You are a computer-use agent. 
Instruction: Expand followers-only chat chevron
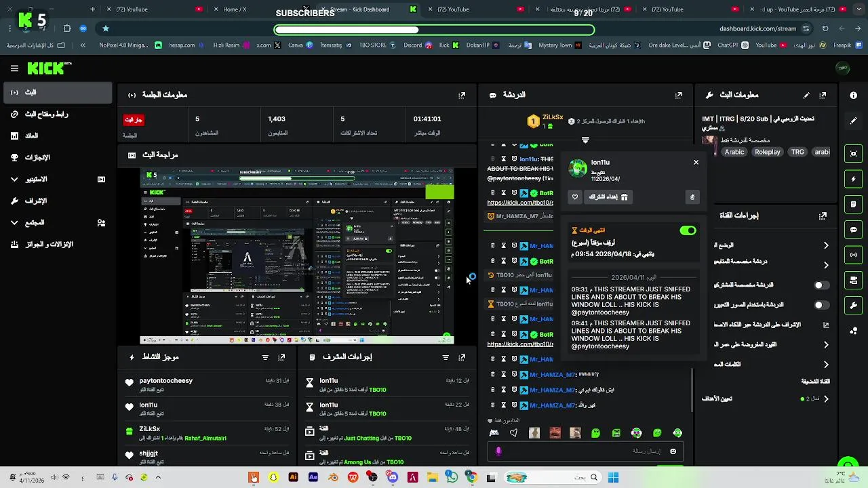826,265
